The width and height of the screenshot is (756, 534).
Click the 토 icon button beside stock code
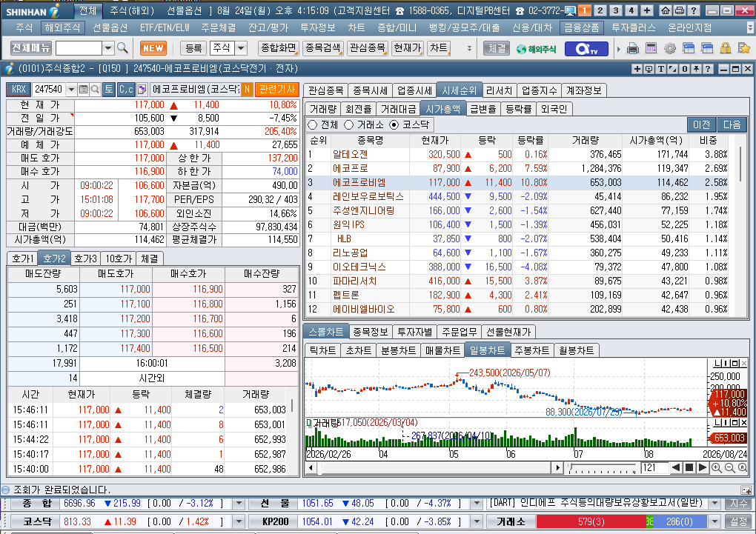pos(109,89)
